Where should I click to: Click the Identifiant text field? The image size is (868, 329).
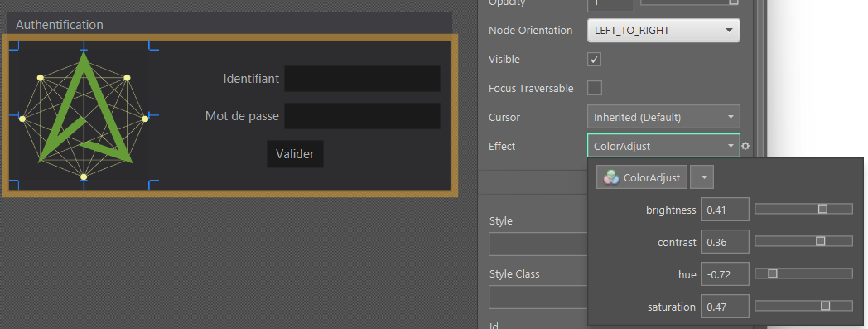pyautogui.click(x=362, y=79)
